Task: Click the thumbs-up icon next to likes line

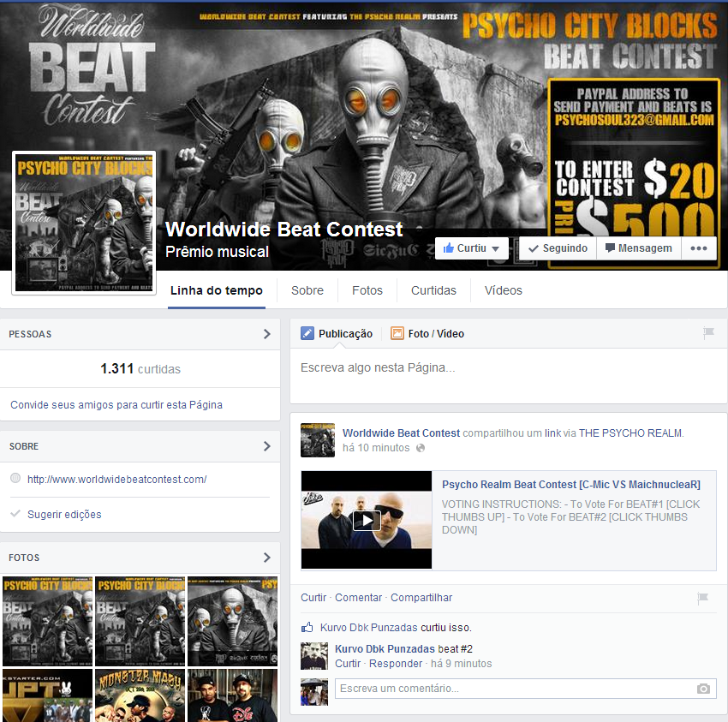Action: 307,628
